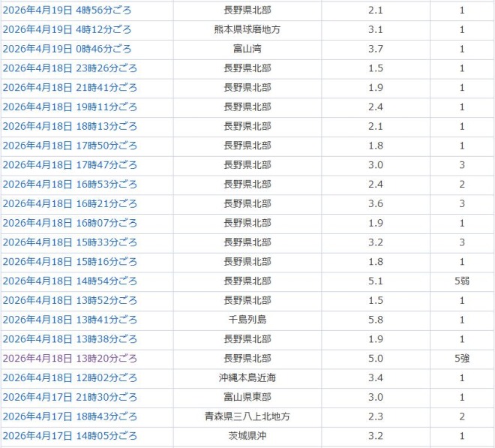The height and width of the screenshot is (448, 495).
Task: Open the April 18 14時54分 earthquake link
Action: tap(70, 281)
